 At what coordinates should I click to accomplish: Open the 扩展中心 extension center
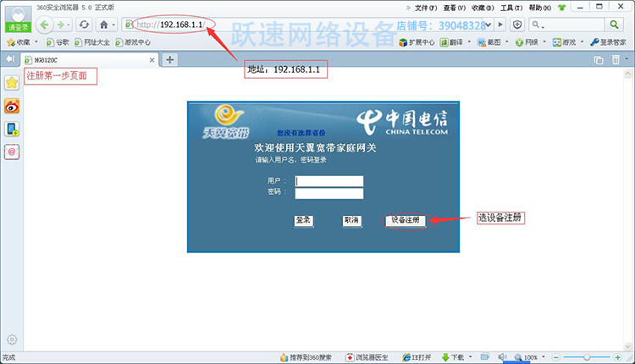tap(417, 42)
